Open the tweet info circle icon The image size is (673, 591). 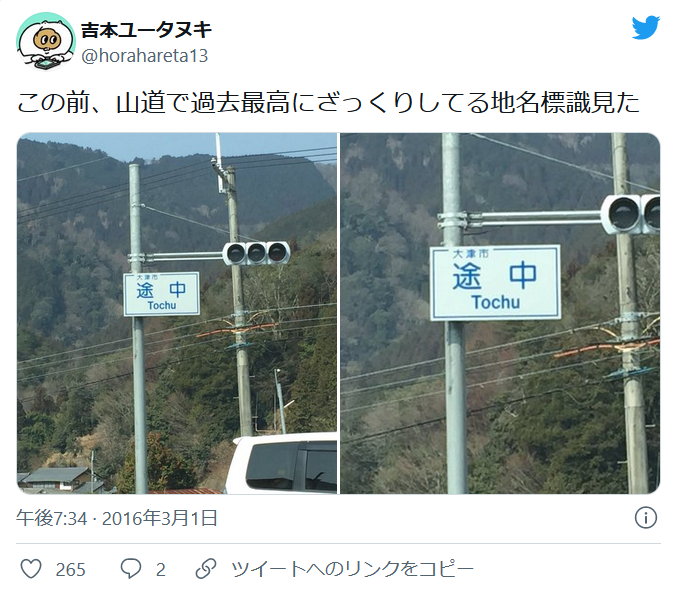pos(646,517)
